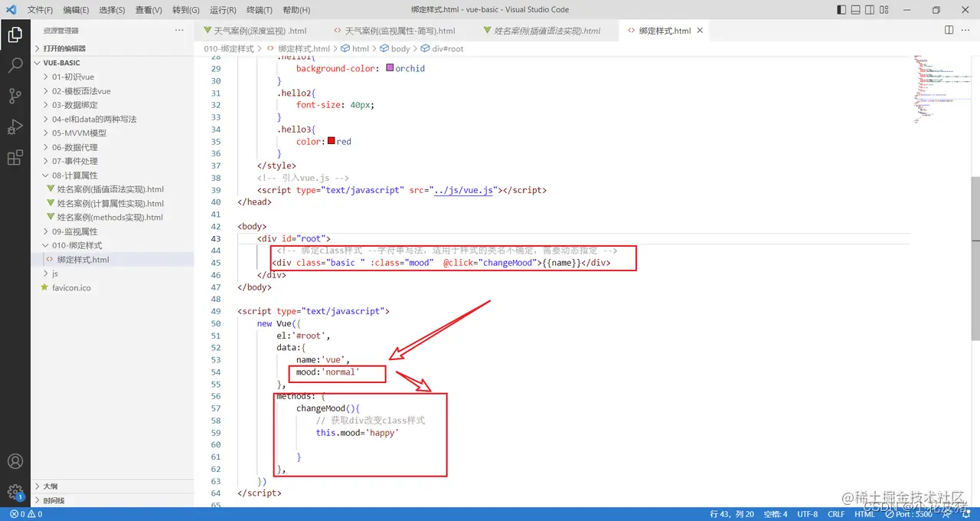The image size is (980, 521).
Task: Open editor More Actions ellipsis
Action: click(966, 30)
